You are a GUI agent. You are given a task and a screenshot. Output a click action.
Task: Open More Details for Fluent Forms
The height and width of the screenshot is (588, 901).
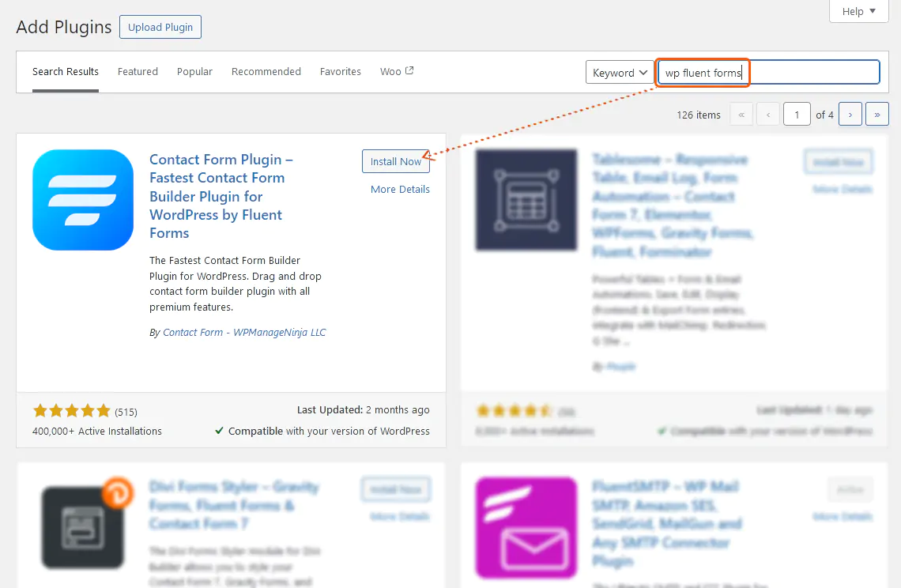click(x=400, y=189)
